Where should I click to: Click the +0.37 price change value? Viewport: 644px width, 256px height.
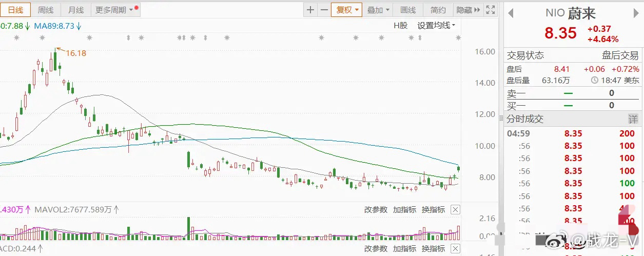point(599,29)
